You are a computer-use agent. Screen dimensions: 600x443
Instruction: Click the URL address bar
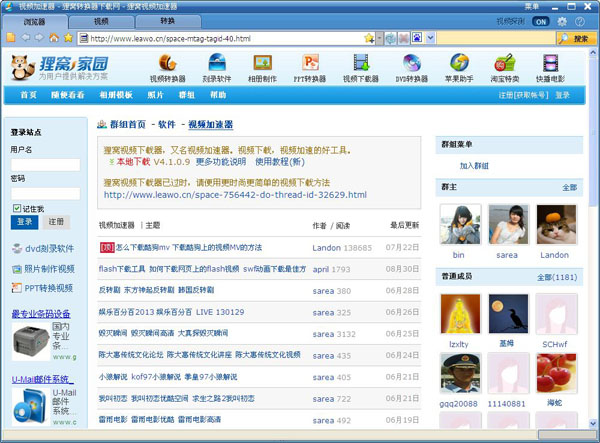coord(221,38)
